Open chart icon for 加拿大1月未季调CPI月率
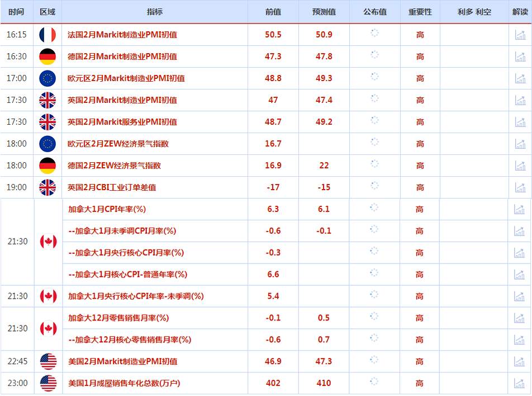This screenshot has width=532, height=396. click(x=519, y=230)
